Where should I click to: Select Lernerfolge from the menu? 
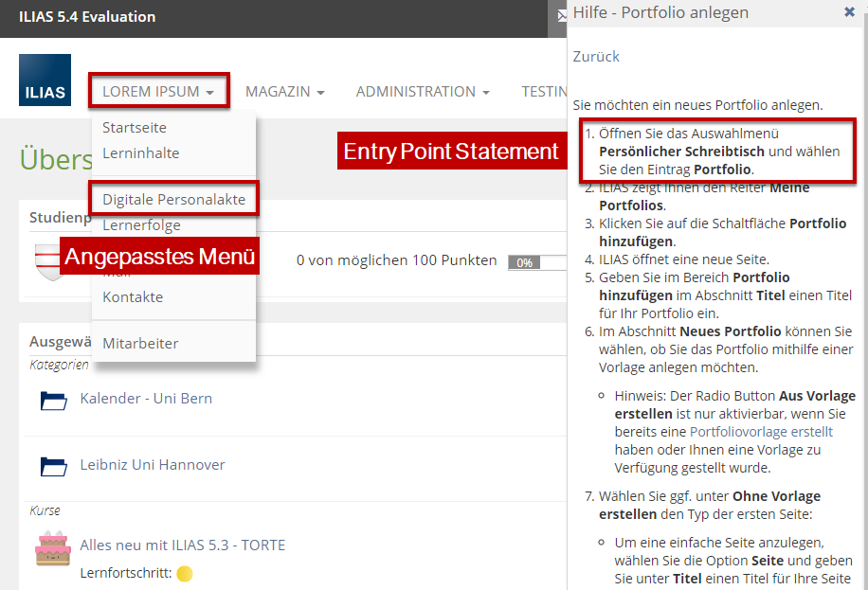click(x=141, y=224)
